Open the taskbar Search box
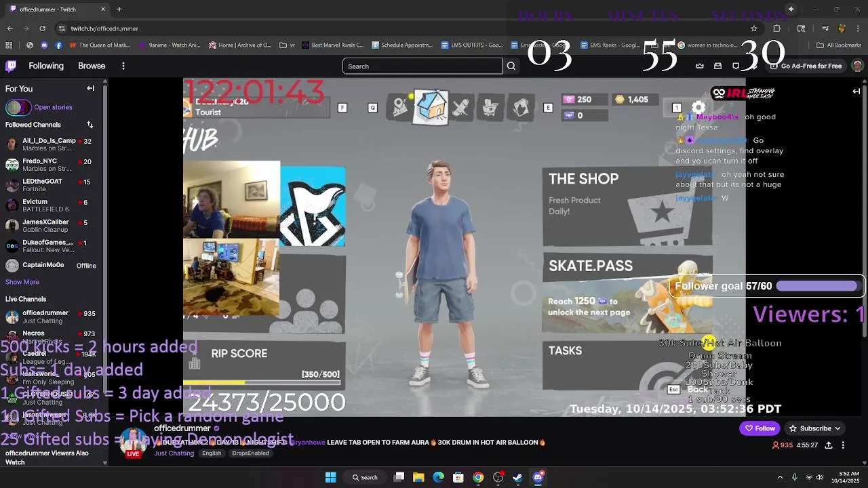Image resolution: width=868 pixels, height=488 pixels. (x=365, y=477)
